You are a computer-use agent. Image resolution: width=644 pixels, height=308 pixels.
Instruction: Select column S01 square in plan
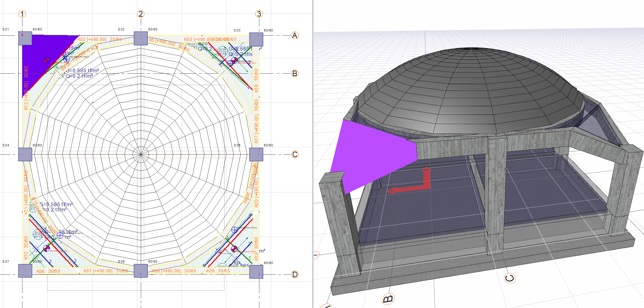tap(25, 38)
